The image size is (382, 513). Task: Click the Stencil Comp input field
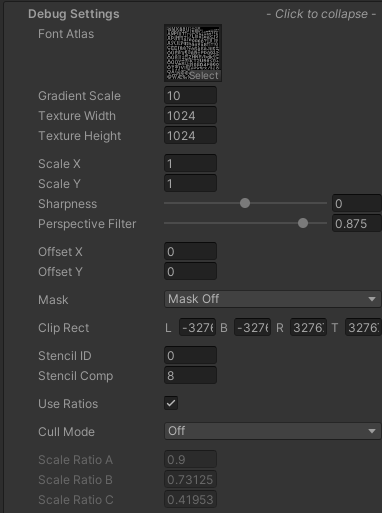(x=190, y=376)
